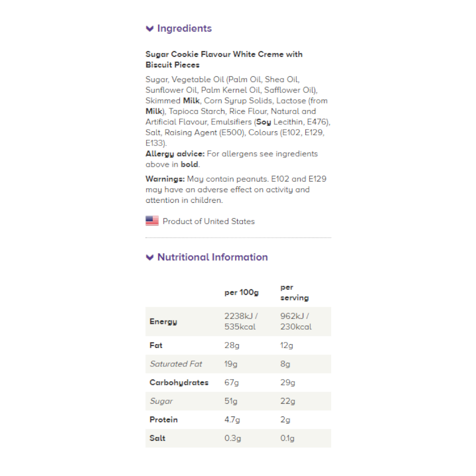Click the Sugar Cookie Flavour product title
476x476 pixels.
tap(224, 59)
